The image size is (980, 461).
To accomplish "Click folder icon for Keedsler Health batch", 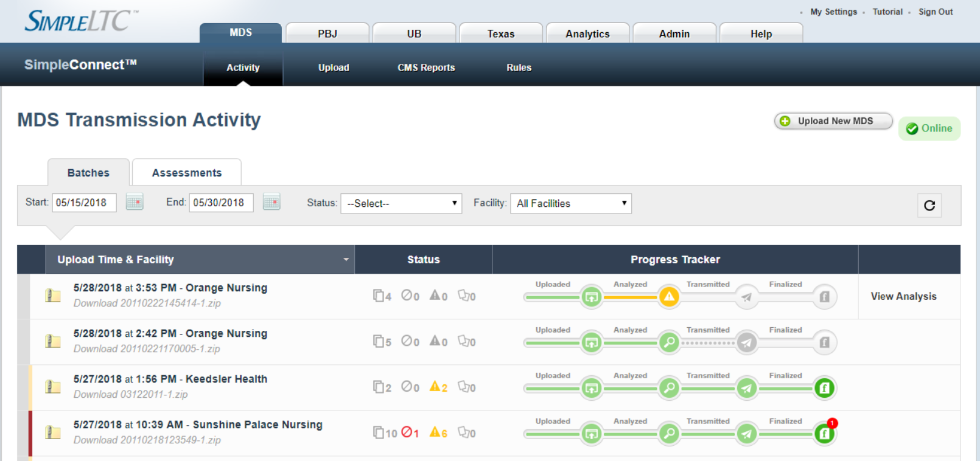I will pos(53,387).
